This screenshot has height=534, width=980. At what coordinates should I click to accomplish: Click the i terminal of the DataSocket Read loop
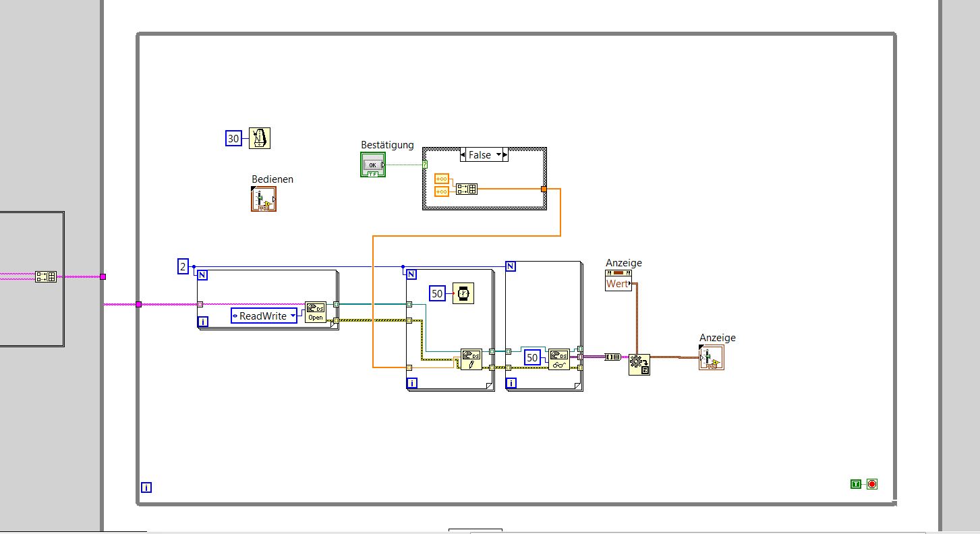point(511,383)
